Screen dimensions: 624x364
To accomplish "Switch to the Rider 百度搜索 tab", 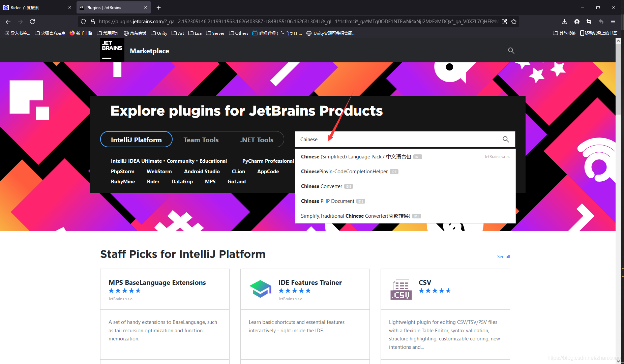I will 37,7.
